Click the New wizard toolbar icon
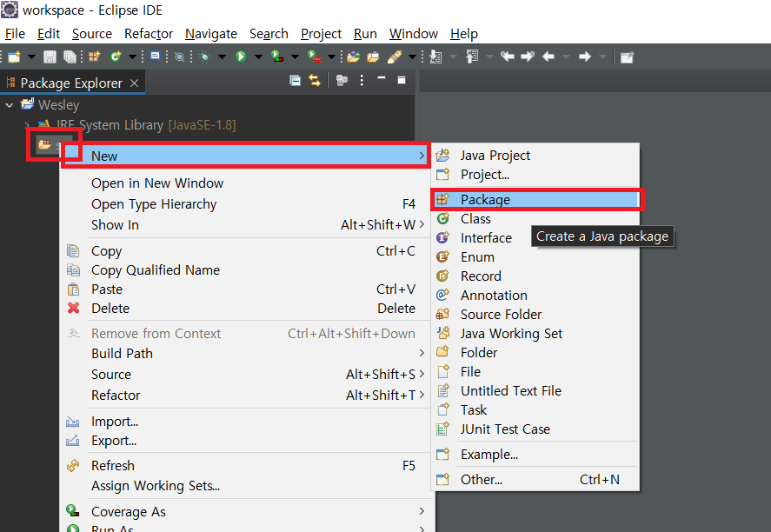The image size is (771, 532). pyautogui.click(x=14, y=57)
